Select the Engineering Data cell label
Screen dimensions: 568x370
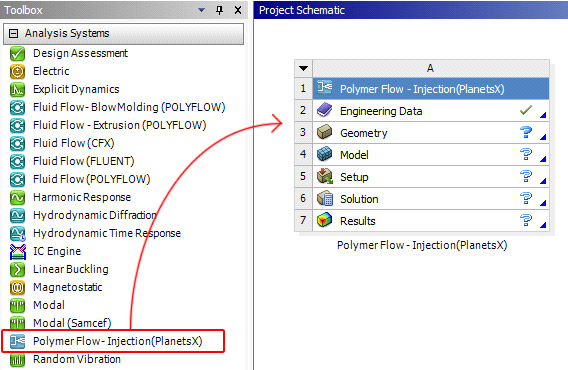coord(381,111)
